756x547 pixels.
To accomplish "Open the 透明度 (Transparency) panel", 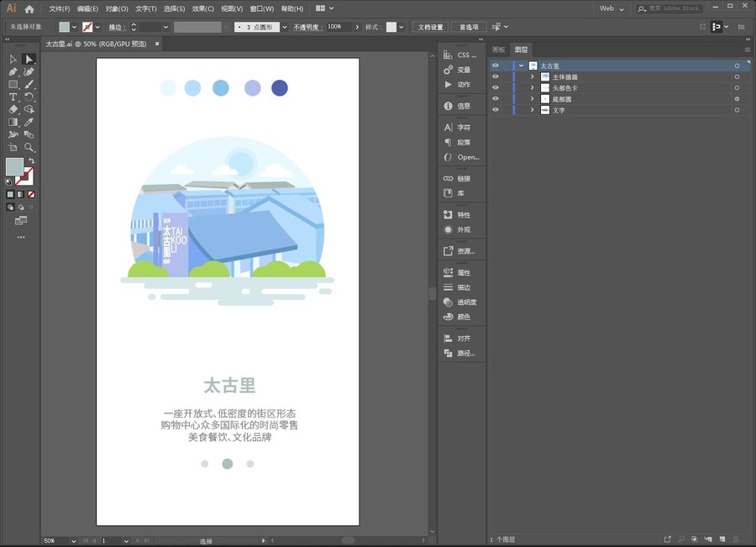I will click(x=460, y=302).
